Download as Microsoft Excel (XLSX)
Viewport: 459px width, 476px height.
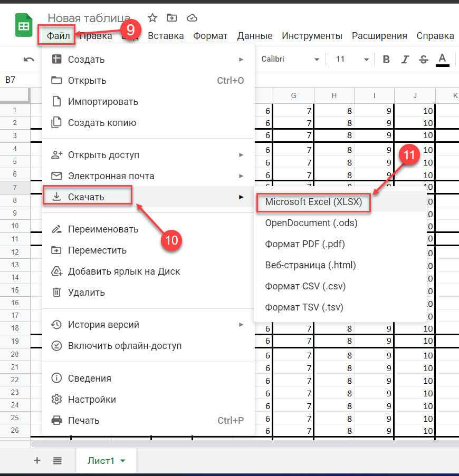340,202
